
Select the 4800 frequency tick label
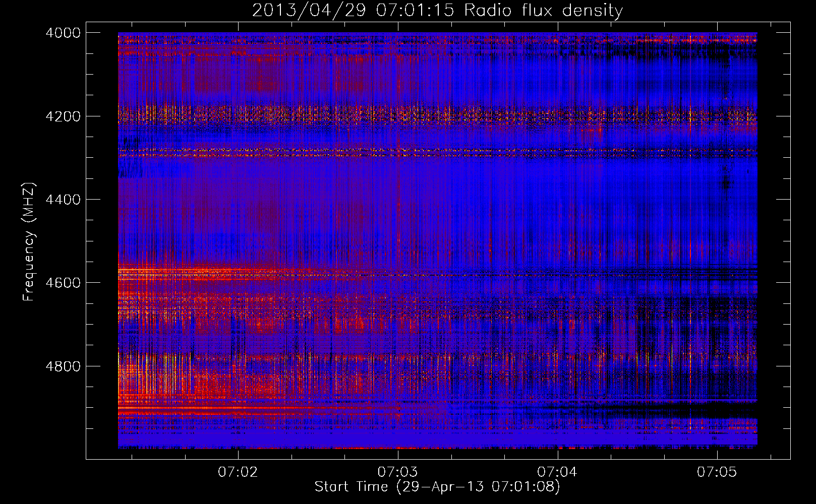[63, 366]
